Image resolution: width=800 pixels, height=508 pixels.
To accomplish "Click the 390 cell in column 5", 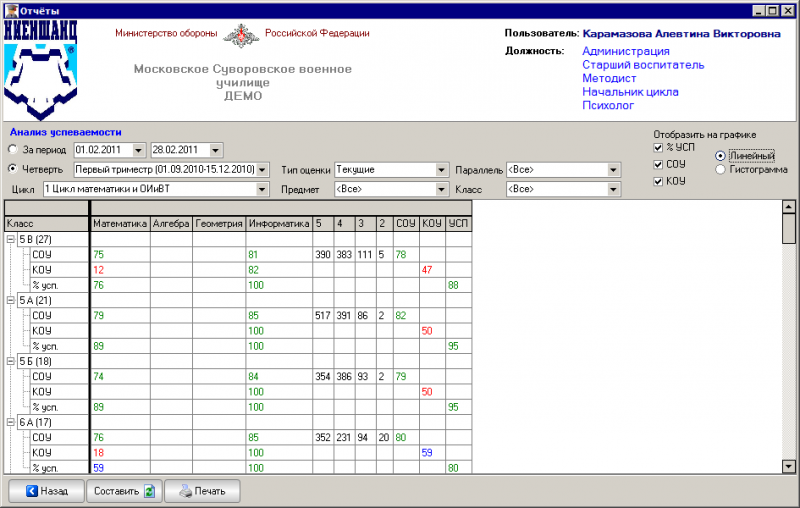I will 323,254.
